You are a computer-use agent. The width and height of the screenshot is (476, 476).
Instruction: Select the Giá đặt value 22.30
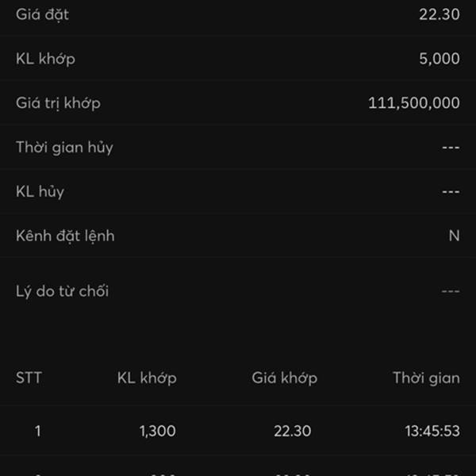coord(440,14)
